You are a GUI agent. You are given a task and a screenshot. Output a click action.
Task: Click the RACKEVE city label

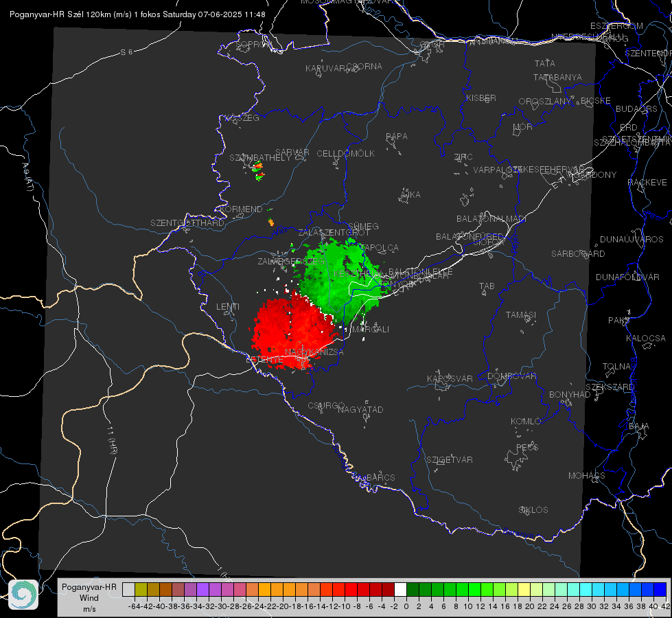coord(647,183)
